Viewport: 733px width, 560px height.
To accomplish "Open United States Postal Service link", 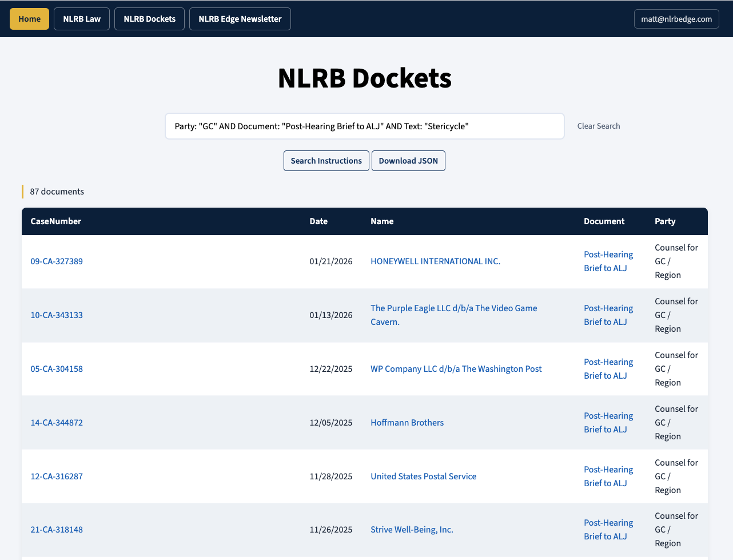I will [423, 476].
